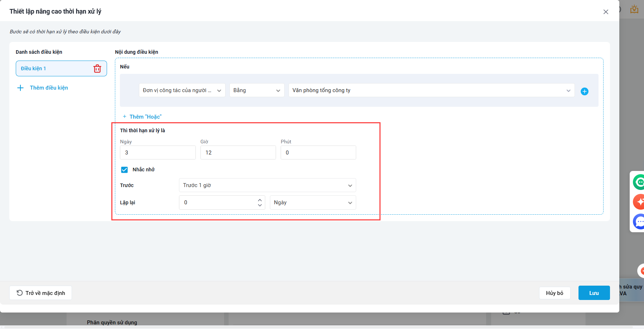644x329 pixels.
Task: Open the Ngày repeat unit dropdown
Action: coord(313,202)
